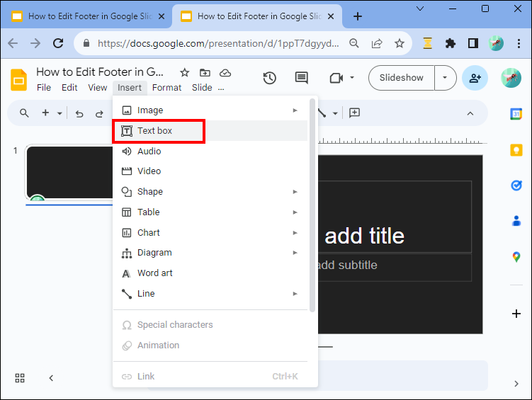Click the undo arrow in toolbar
This screenshot has height=400, width=532.
coord(79,113)
